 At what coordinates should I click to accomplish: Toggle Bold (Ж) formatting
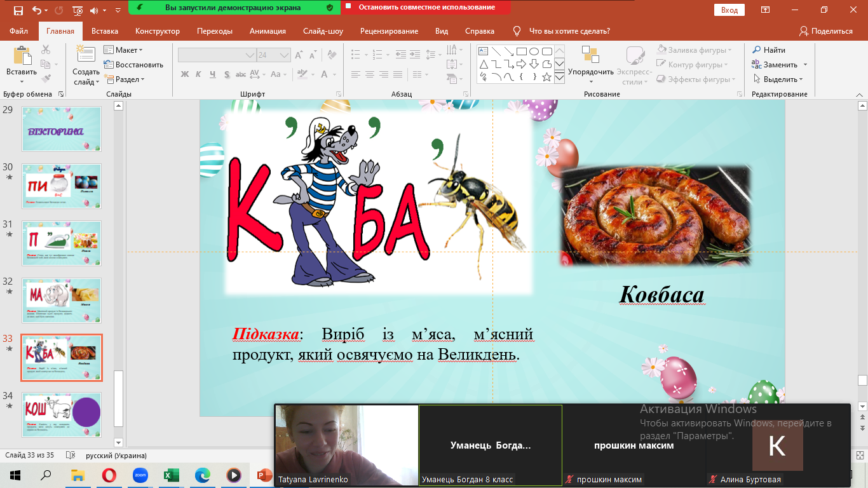coord(185,74)
